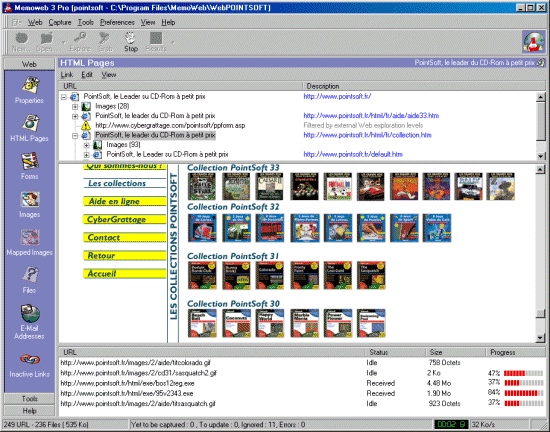Image resolution: width=550 pixels, height=432 pixels.
Task: Open the Link menu in HTML Pages
Action: click(x=67, y=75)
